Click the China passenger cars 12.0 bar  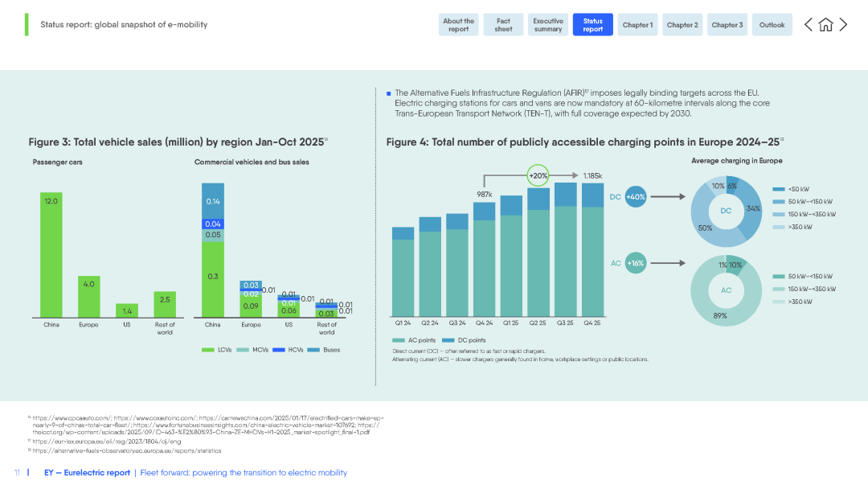click(x=51, y=255)
